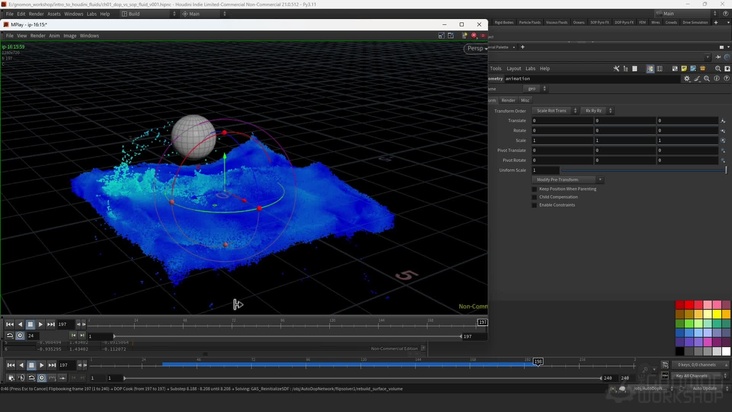732x412 pixels.
Task: Open parameter gear settings menu
Action: (687, 79)
